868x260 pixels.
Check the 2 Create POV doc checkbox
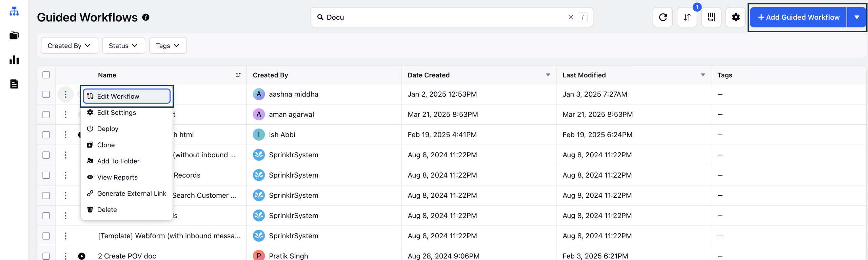pyautogui.click(x=46, y=256)
